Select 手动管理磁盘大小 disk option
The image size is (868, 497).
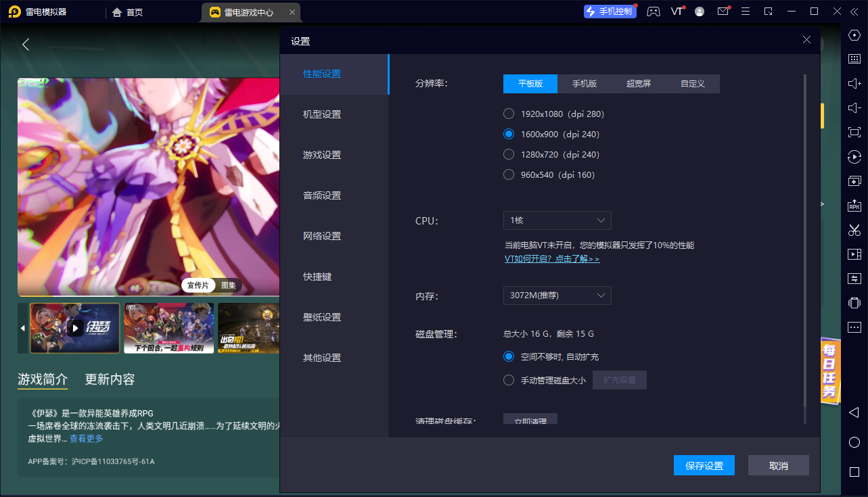tap(545, 380)
